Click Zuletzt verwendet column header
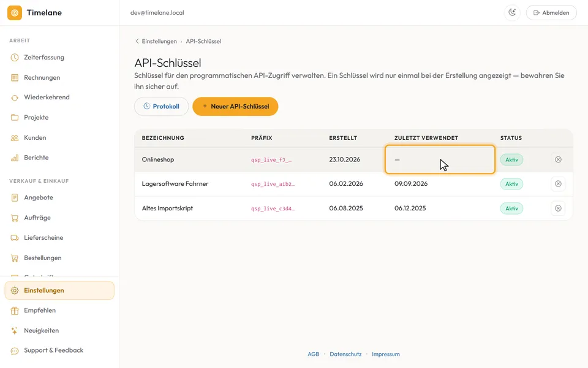 (x=426, y=138)
